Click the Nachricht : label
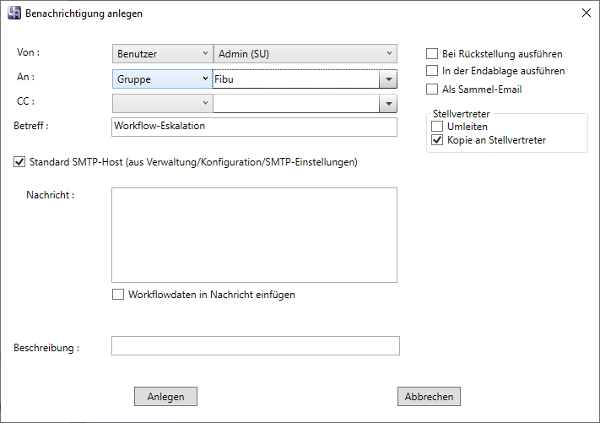Image resolution: width=600 pixels, height=423 pixels. 50,195
